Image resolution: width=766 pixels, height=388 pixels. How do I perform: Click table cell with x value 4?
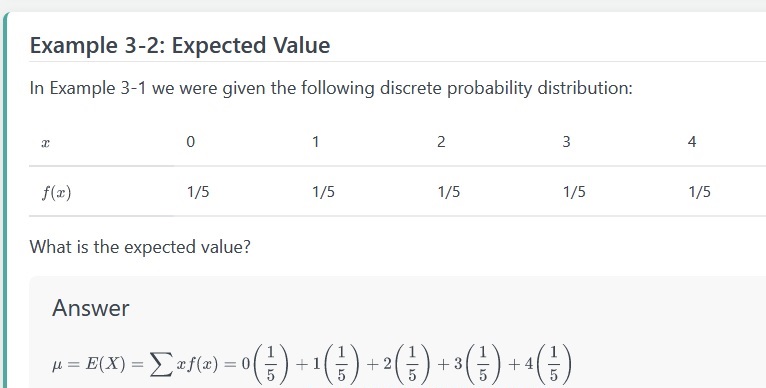click(721, 142)
